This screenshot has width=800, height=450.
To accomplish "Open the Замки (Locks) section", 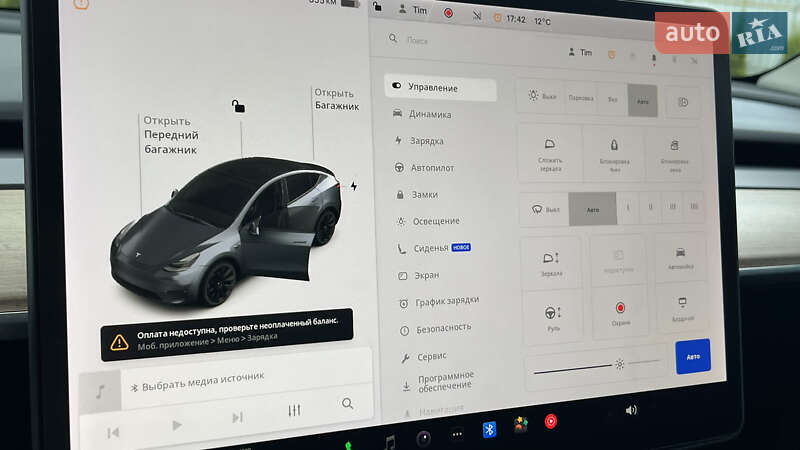I will click(417, 194).
